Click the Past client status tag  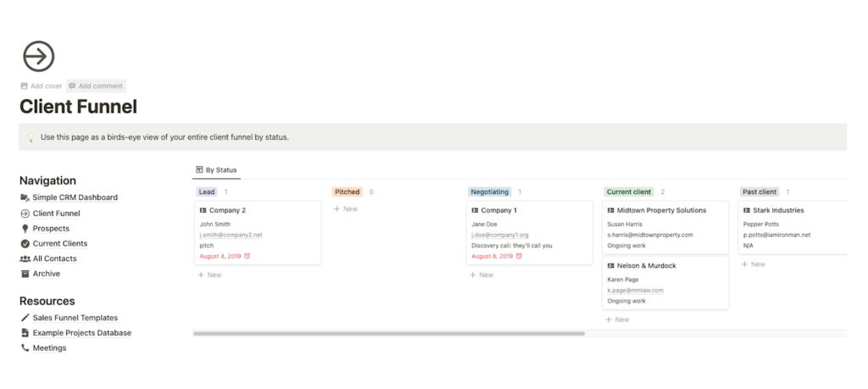[759, 192]
